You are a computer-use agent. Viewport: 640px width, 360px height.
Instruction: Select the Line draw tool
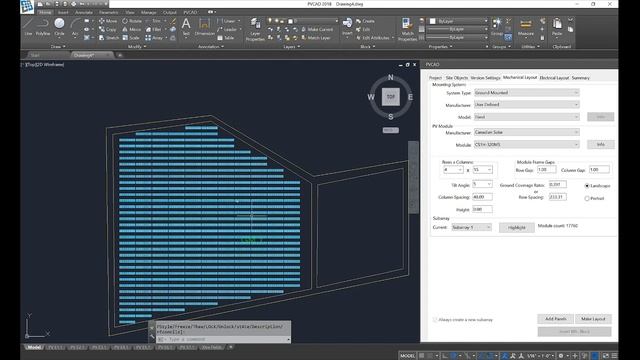point(28,27)
